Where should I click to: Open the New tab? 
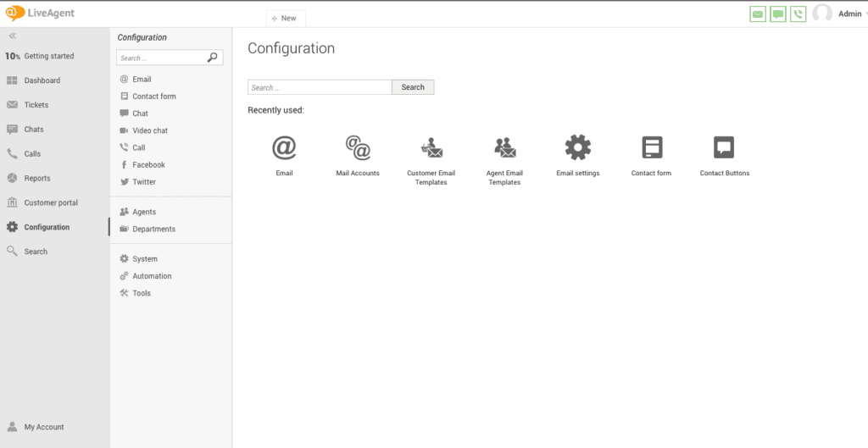[x=285, y=18]
